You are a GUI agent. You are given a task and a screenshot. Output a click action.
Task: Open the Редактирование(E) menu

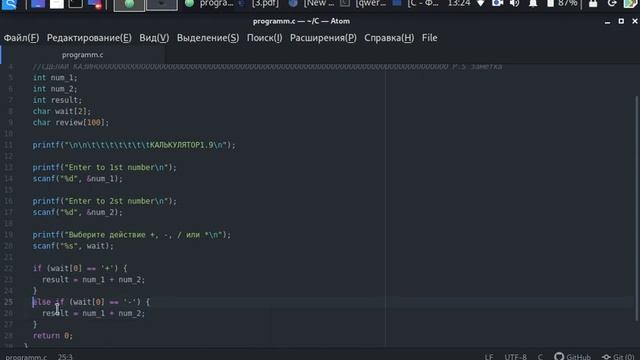coord(89,38)
